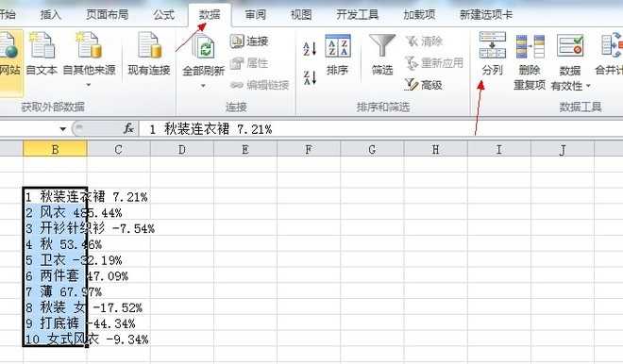Click 清除 to clear filter

tap(424, 41)
